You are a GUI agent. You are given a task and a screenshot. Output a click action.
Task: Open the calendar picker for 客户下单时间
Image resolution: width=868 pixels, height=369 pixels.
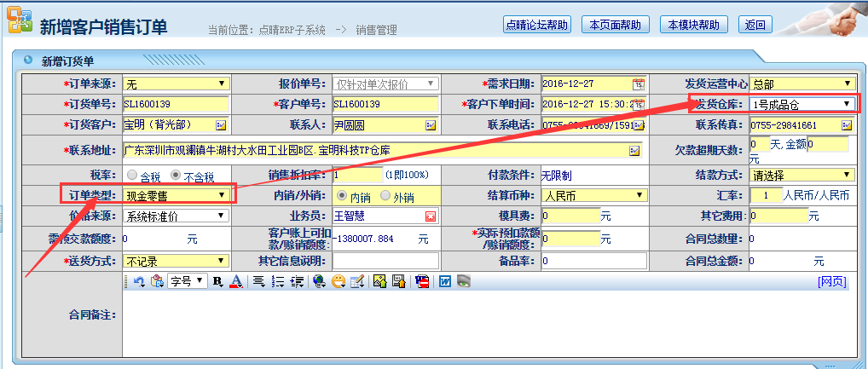[639, 105]
